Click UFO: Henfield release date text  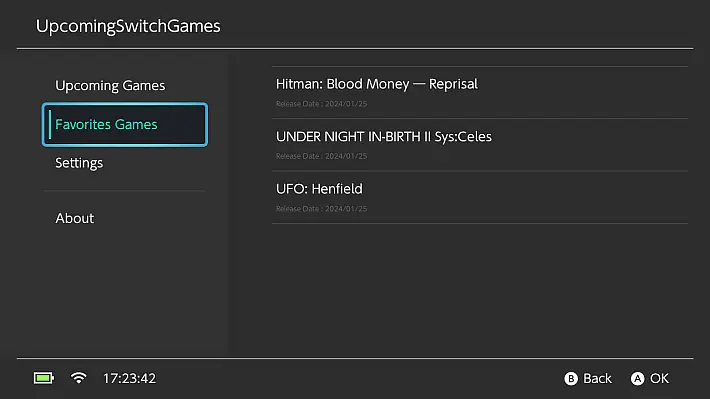click(x=321, y=209)
